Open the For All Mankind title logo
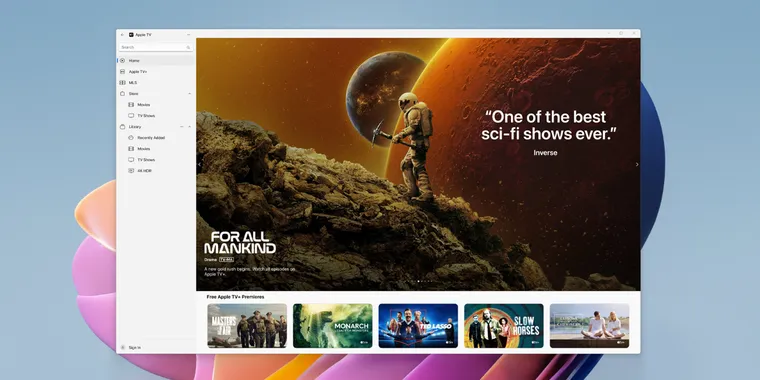The width and height of the screenshot is (760, 380). click(240, 242)
